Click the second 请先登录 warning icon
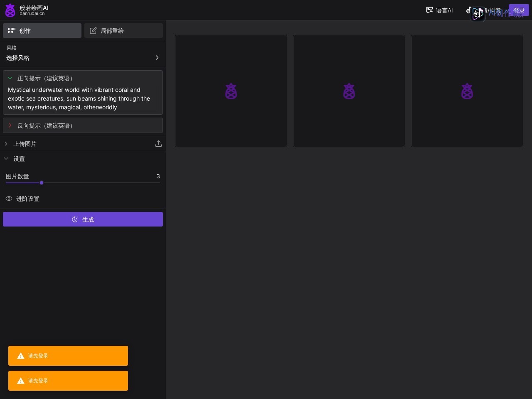Image resolution: width=532 pixels, height=399 pixels. click(21, 381)
